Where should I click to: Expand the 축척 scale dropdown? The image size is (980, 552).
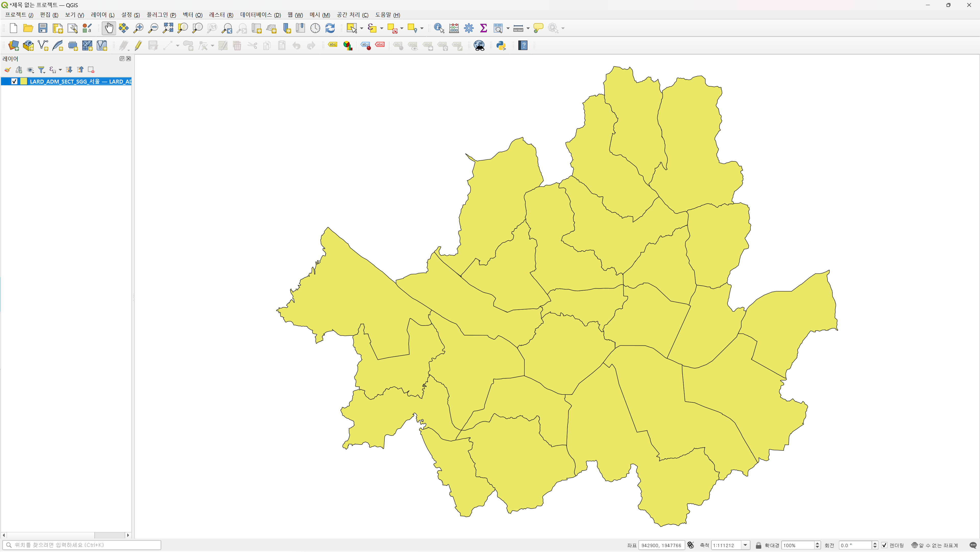pos(745,545)
